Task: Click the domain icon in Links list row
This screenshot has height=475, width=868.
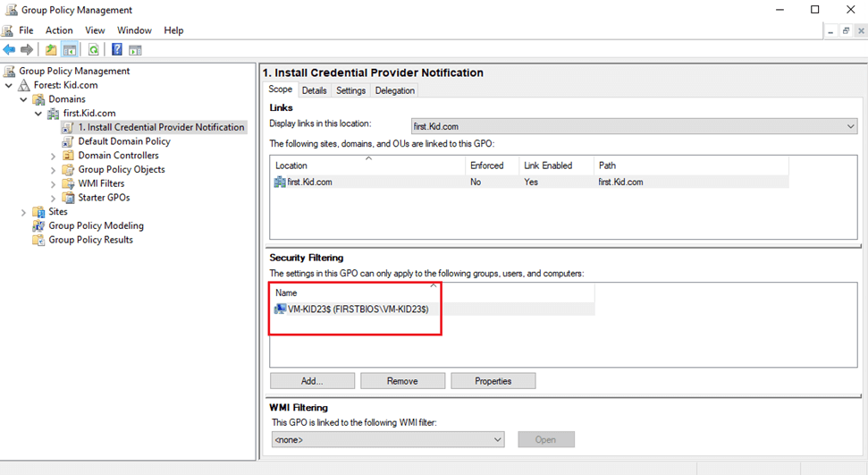Action: point(280,182)
